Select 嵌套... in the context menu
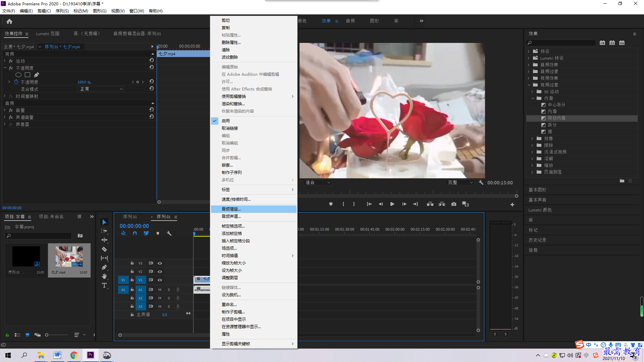This screenshot has width=644, height=362. (254, 165)
